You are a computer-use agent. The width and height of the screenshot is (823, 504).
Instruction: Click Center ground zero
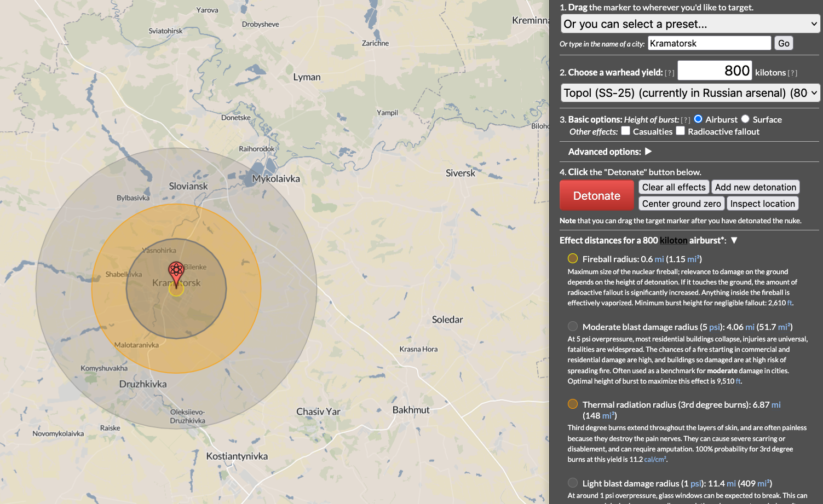(x=682, y=204)
